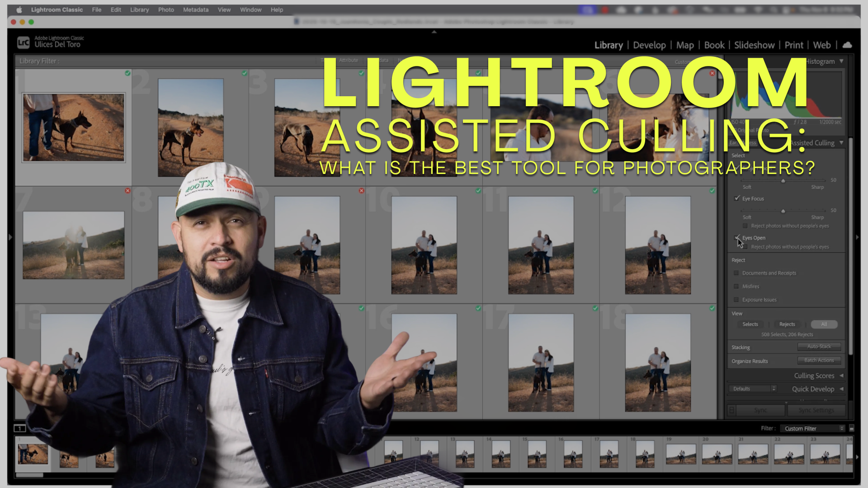Click green pick flag on photo 1
The image size is (868, 488).
click(x=127, y=73)
